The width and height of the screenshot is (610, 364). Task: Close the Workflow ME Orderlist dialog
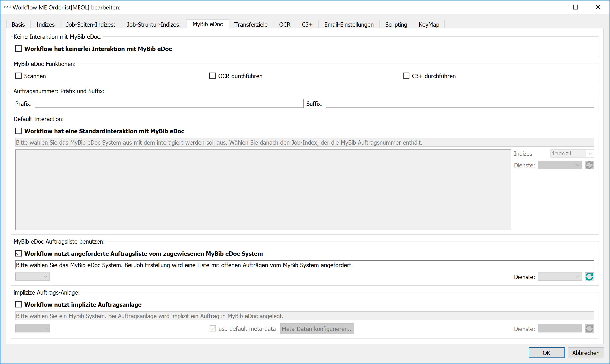coord(598,7)
